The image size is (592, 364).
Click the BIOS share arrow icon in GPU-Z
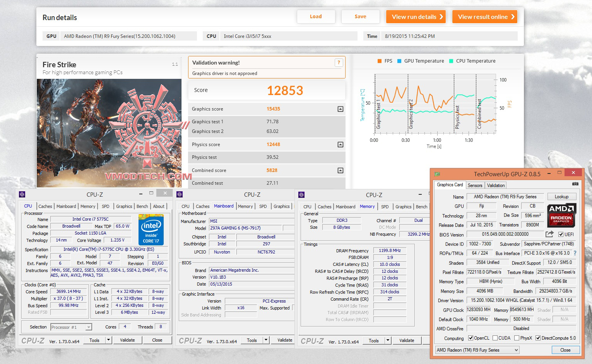(549, 234)
